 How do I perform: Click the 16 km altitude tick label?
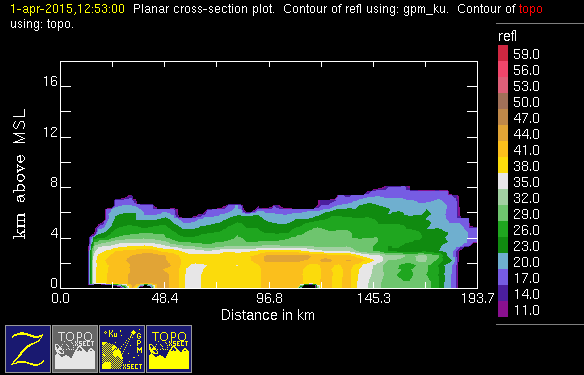50,81
